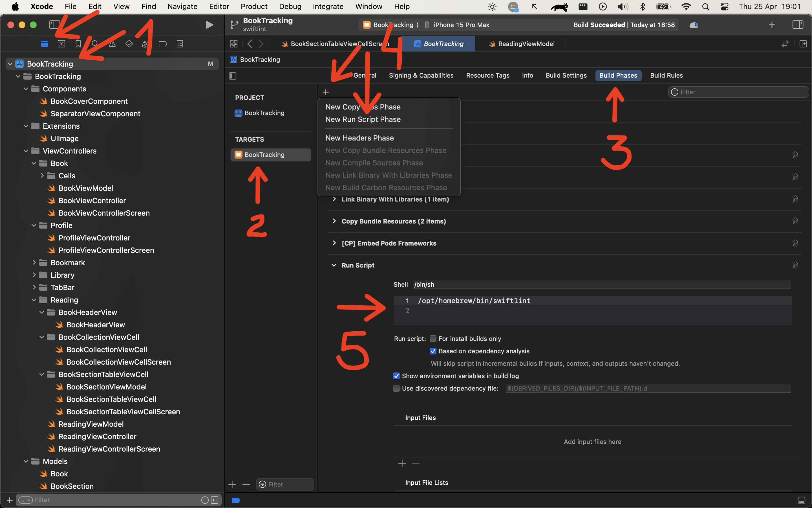
Task: Choose New Headers Phase
Action: point(359,138)
